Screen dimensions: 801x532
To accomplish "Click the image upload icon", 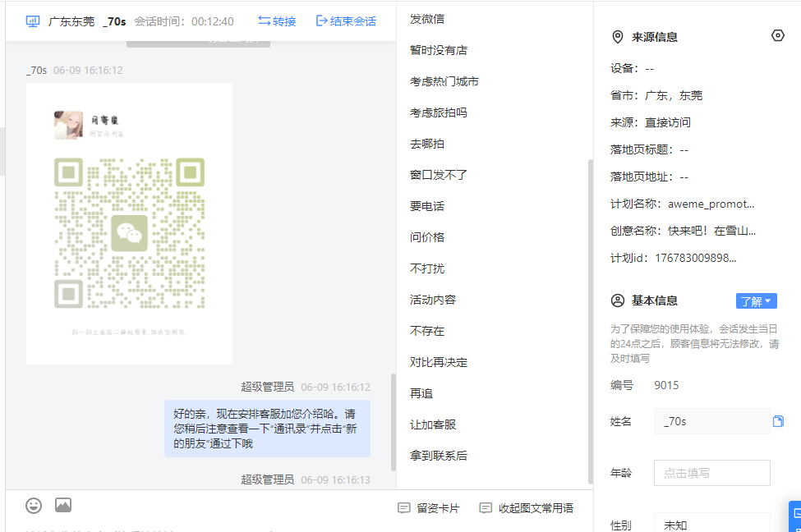I will (63, 505).
